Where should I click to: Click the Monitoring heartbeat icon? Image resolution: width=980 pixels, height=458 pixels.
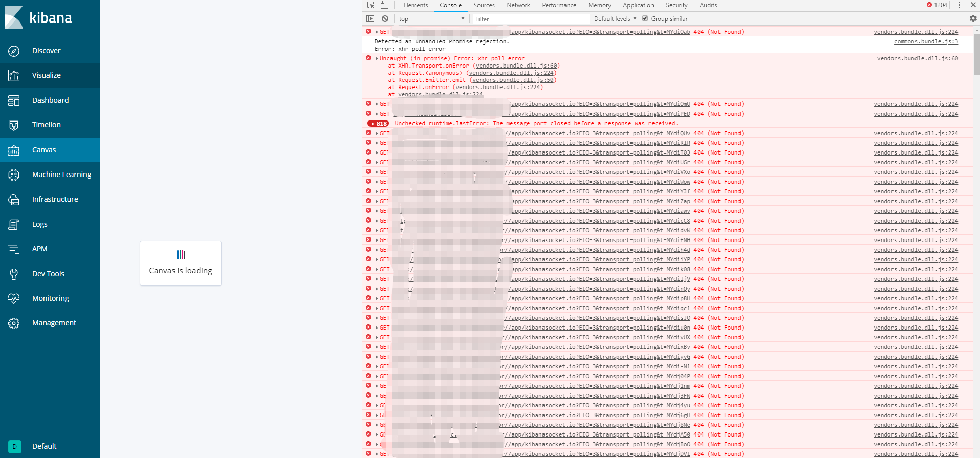(x=14, y=298)
